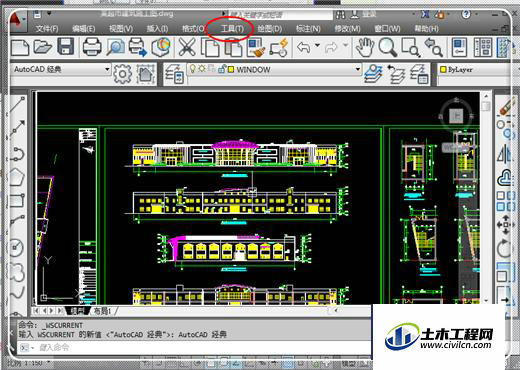The height and width of the screenshot is (370, 520).
Task: Select the Construction Line tool
Action: (17, 129)
